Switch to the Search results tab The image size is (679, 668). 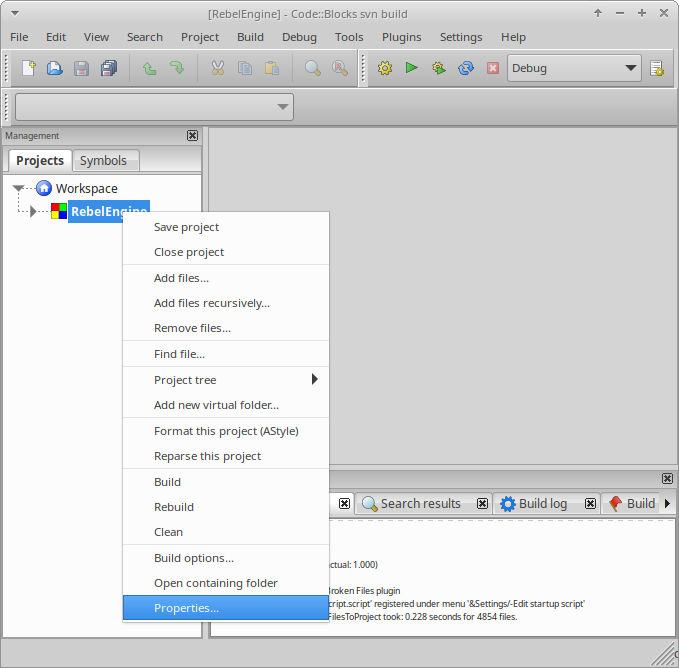point(420,503)
